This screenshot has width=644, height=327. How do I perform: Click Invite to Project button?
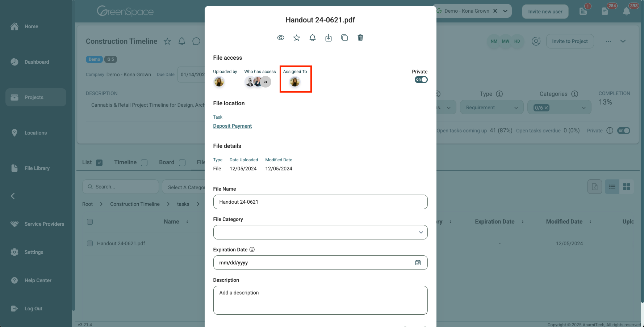point(570,41)
